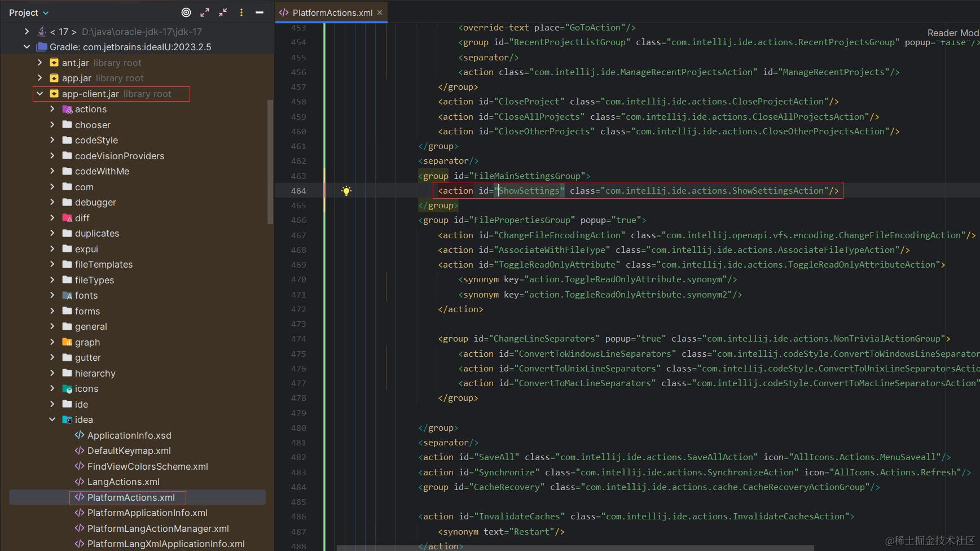The width and height of the screenshot is (980, 551).
Task: Select PlatformApplicationInfo.xml in the tree
Action: (x=147, y=513)
